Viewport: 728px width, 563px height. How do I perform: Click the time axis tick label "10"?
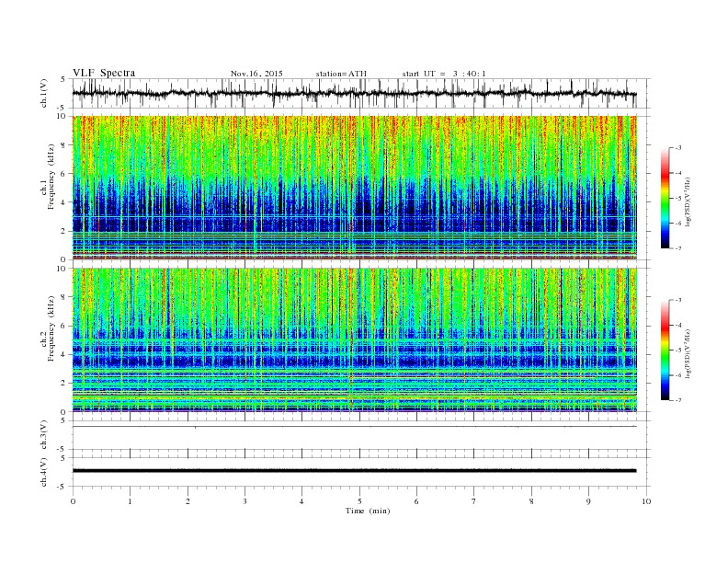tap(646, 501)
